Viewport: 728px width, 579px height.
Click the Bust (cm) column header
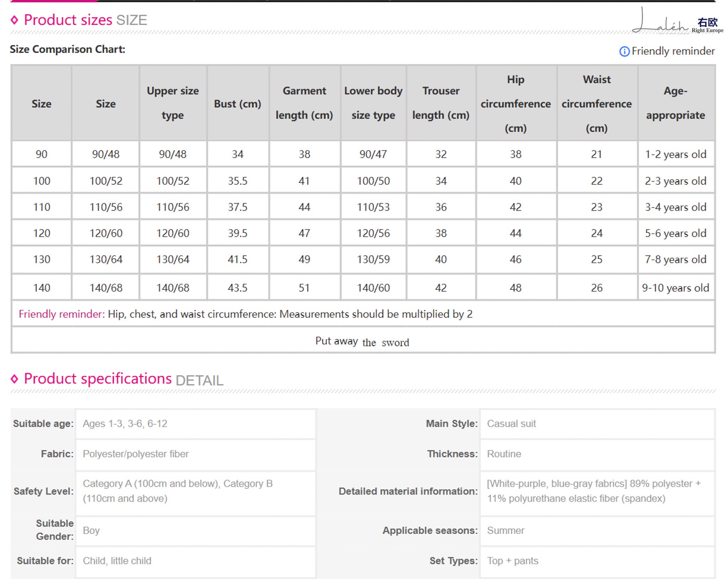coord(237,104)
